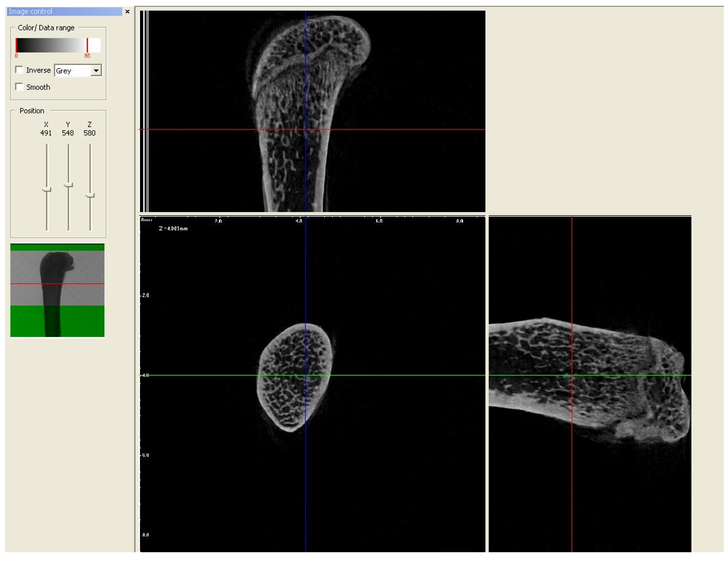Click the minimum data range marker at 0
Viewport: 728px width, 561px height.
pos(16,45)
